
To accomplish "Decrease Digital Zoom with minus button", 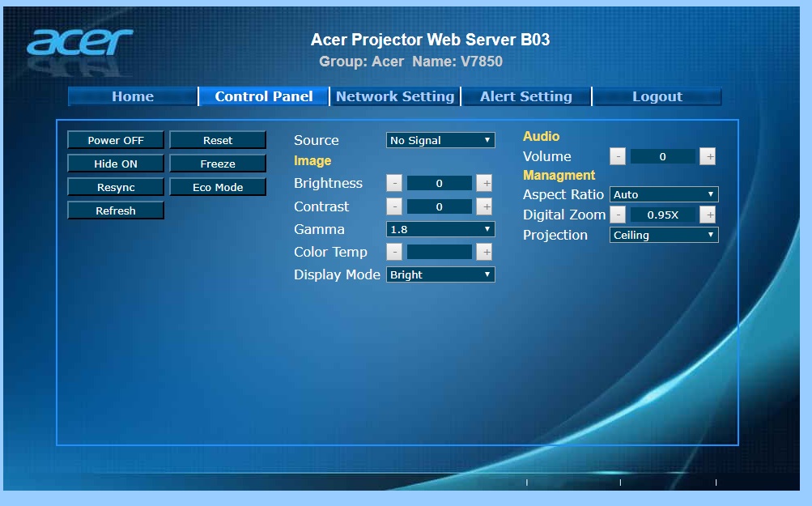I will (617, 215).
